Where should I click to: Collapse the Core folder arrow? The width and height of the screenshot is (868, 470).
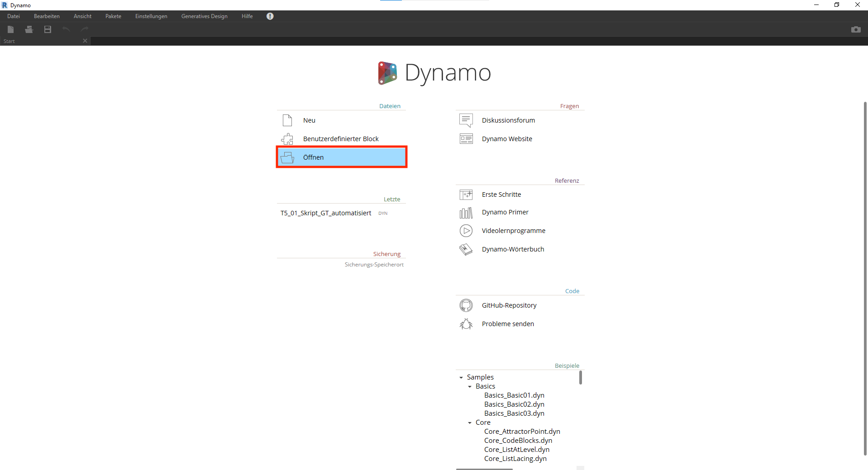coord(470,423)
